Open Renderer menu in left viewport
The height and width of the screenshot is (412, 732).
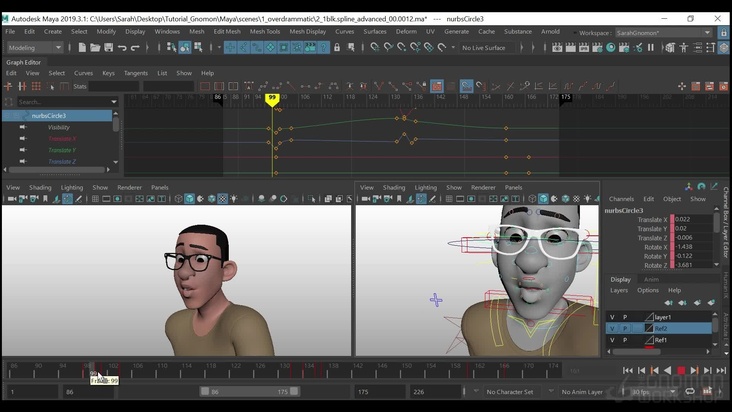129,187
